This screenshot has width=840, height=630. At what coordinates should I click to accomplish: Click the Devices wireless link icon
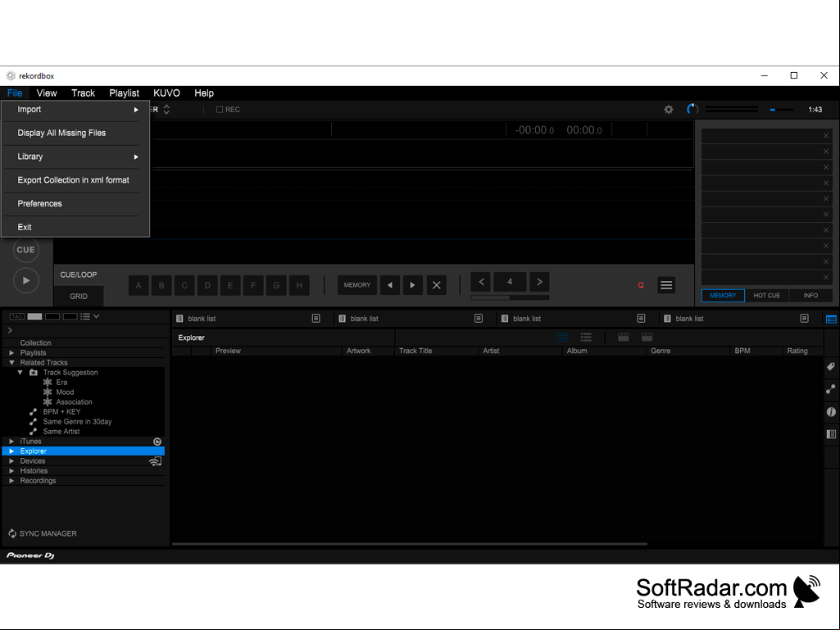click(x=156, y=460)
